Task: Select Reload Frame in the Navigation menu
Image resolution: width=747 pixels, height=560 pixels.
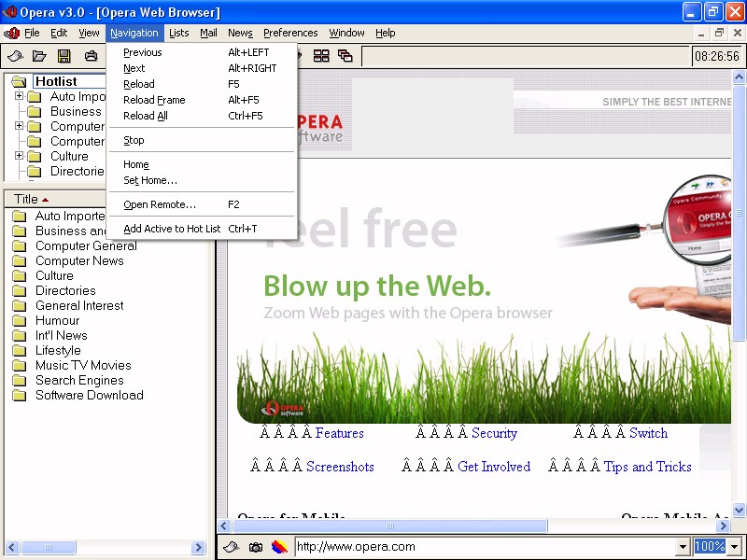Action: click(203, 100)
